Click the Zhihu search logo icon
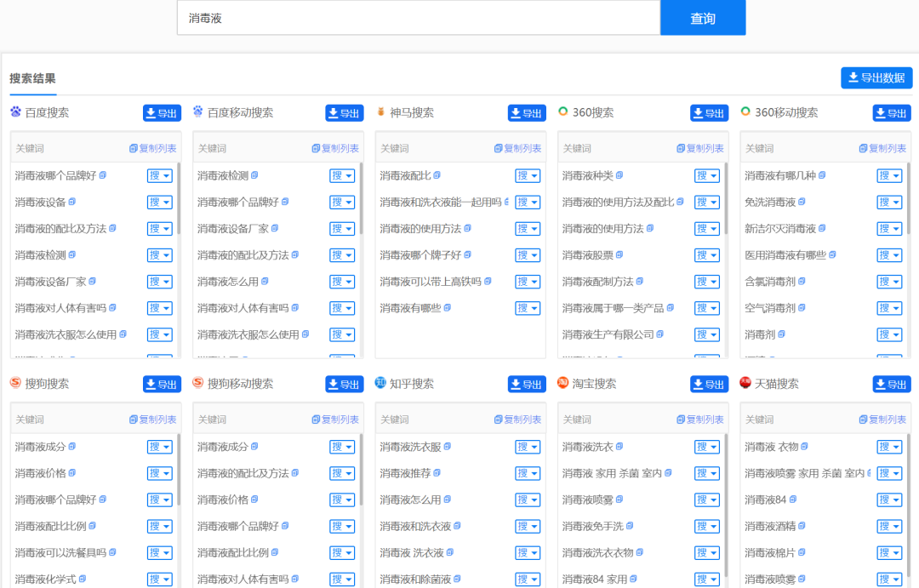This screenshot has height=588, width=919. point(380,383)
